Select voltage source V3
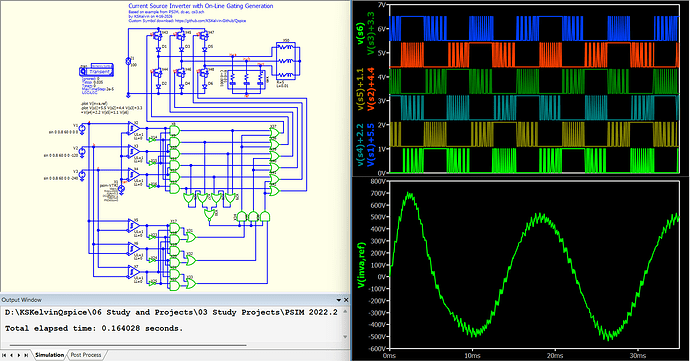The width and height of the screenshot is (690, 361). coord(82,175)
